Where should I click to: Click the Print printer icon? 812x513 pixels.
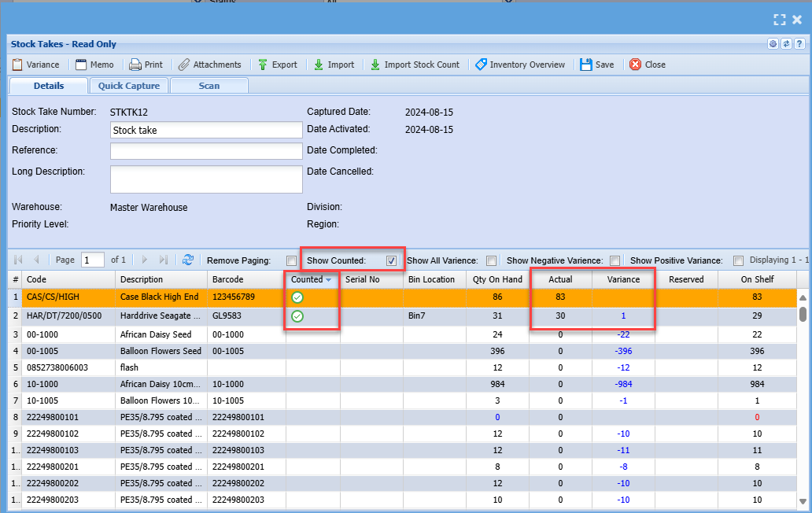pyautogui.click(x=135, y=65)
